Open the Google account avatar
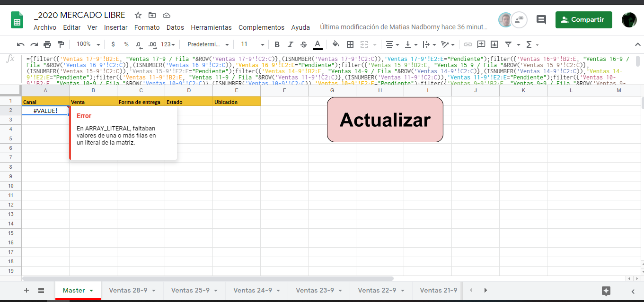This screenshot has height=302, width=644. [629, 20]
